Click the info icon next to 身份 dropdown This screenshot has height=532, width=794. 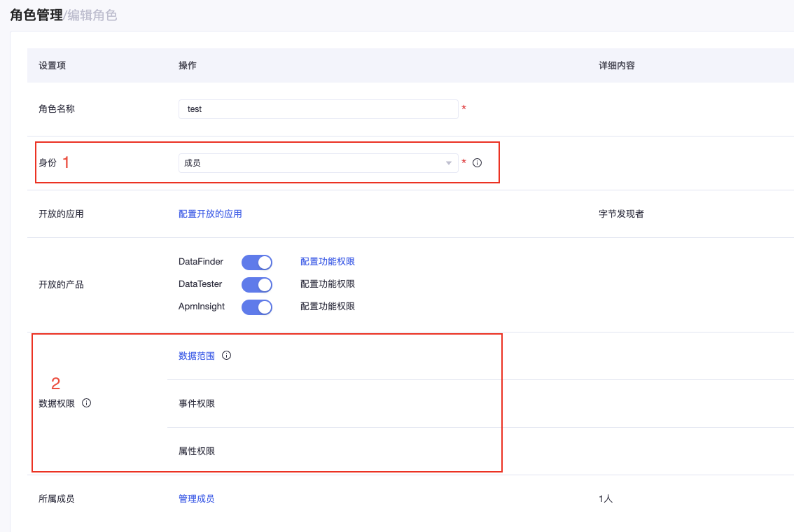coord(477,162)
